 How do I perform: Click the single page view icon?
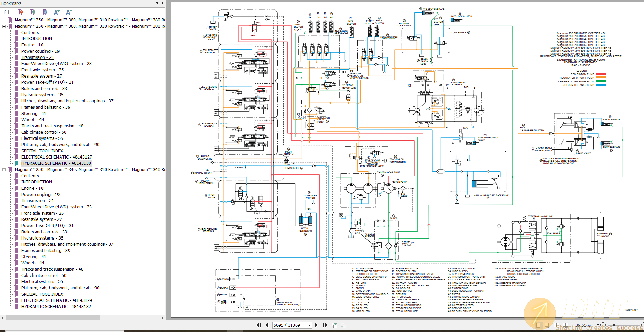click(538, 325)
